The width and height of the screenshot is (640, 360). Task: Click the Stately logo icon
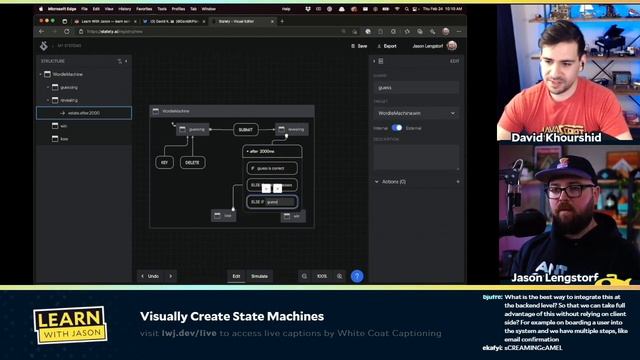[44, 46]
